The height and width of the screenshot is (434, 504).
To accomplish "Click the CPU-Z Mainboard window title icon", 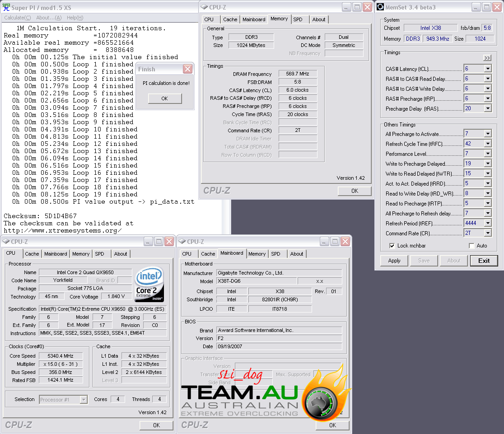I will pyautogui.click(x=182, y=242).
